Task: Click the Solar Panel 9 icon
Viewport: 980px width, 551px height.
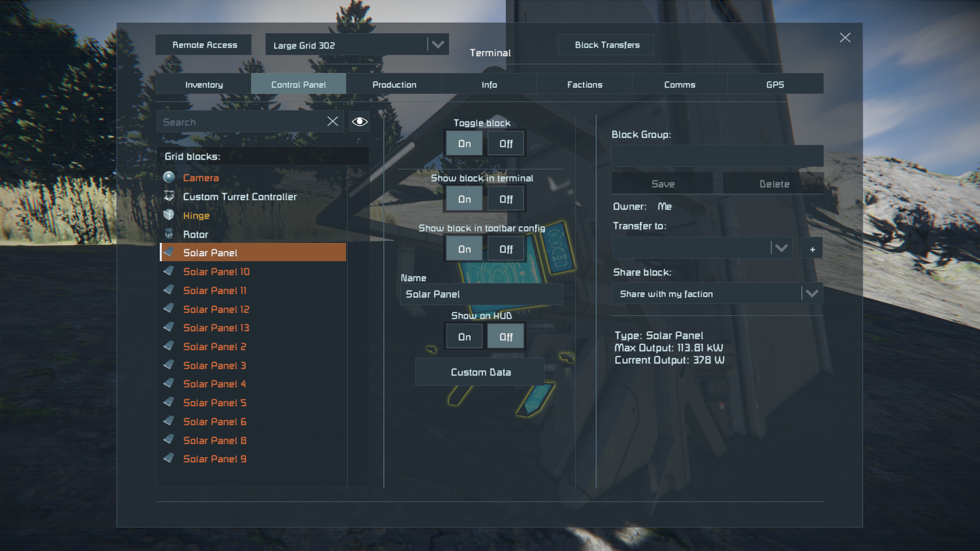Action: (x=169, y=459)
